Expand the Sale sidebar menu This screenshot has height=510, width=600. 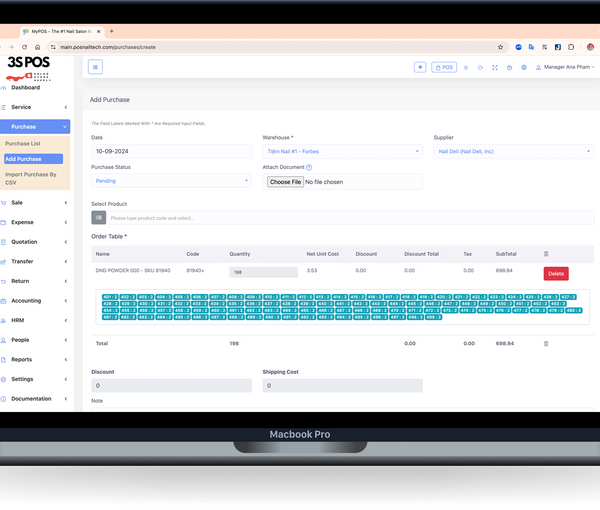(x=35, y=202)
